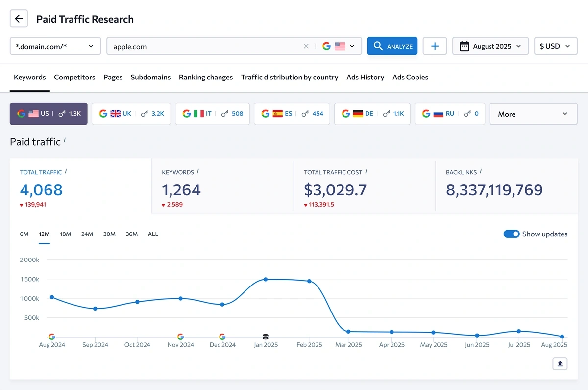This screenshot has height=390, width=588.
Task: Click the Jul 2025 chart data point
Action: click(x=519, y=331)
